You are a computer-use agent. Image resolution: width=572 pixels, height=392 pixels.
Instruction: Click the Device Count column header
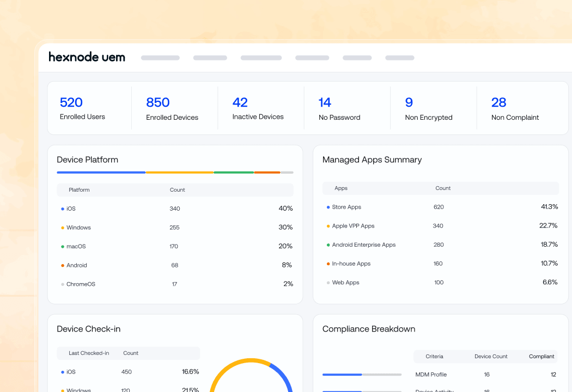point(491,357)
